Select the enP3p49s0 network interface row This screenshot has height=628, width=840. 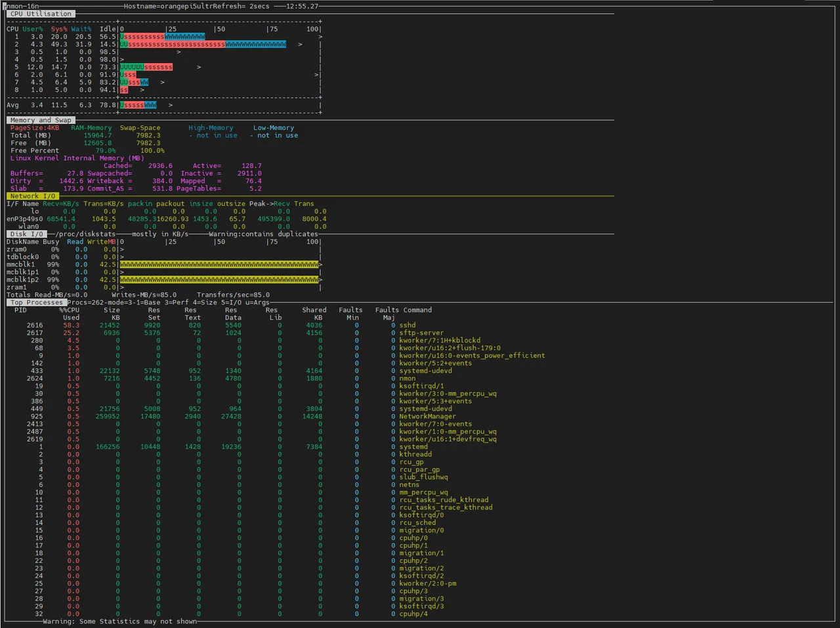pyautogui.click(x=166, y=219)
